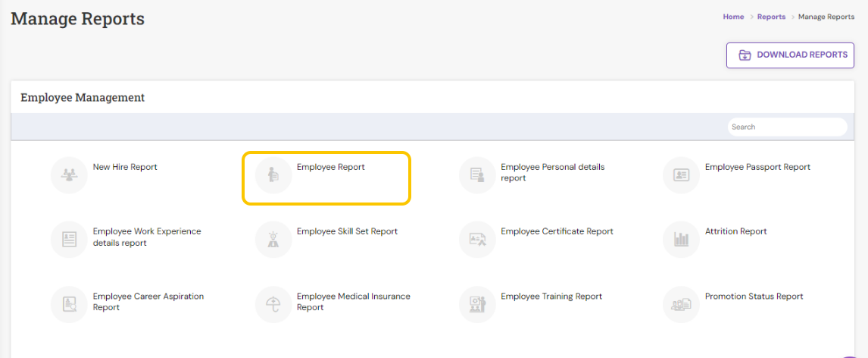Click the Promotion Status Report icon
This screenshot has height=358, width=868.
tap(681, 304)
